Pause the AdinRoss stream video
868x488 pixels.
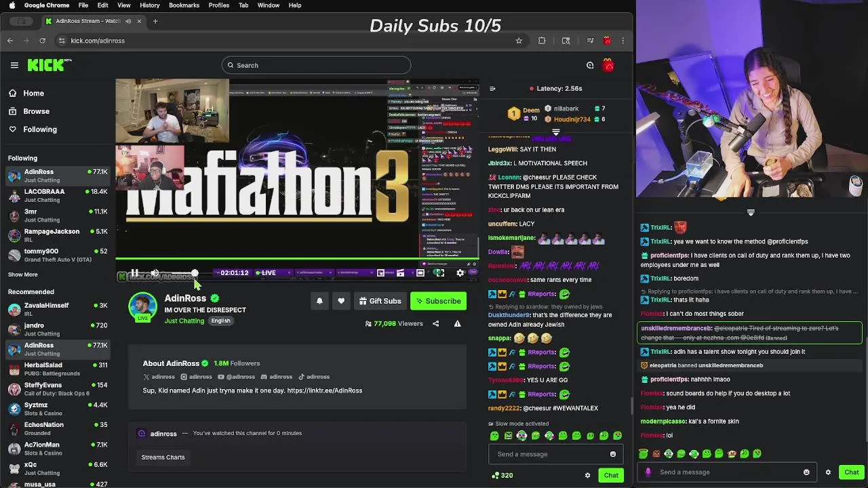(x=134, y=272)
